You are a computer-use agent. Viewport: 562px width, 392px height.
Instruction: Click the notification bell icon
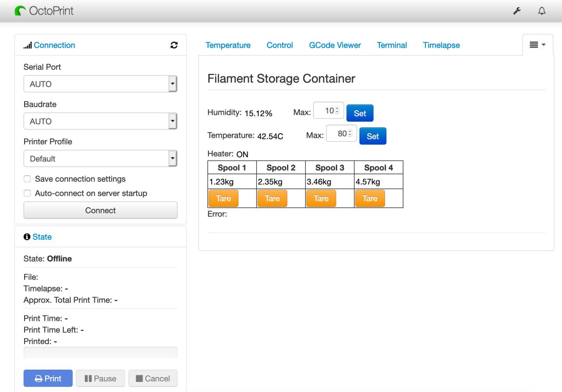coord(542,11)
